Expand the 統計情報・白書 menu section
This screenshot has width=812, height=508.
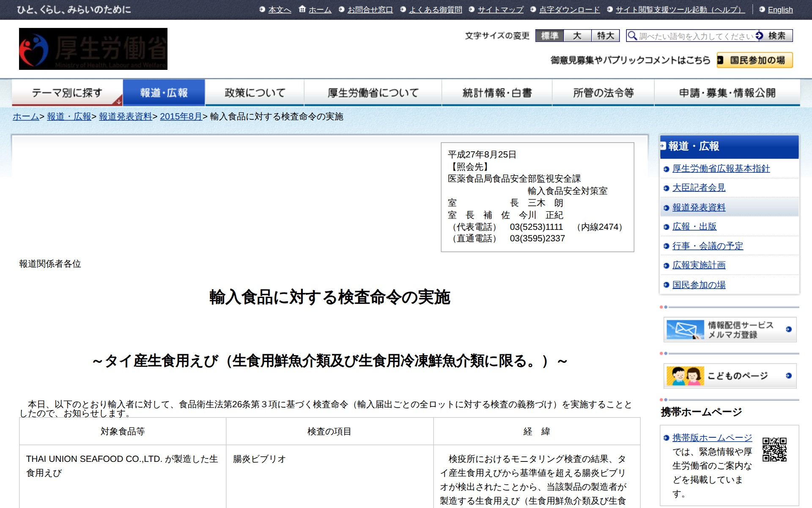point(497,91)
